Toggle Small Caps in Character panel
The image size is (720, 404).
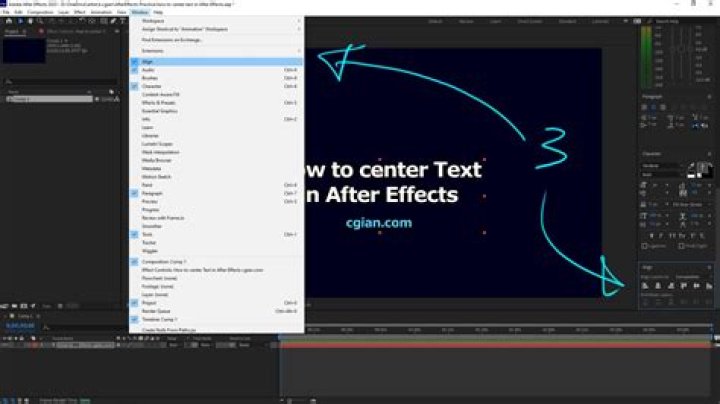(x=682, y=236)
